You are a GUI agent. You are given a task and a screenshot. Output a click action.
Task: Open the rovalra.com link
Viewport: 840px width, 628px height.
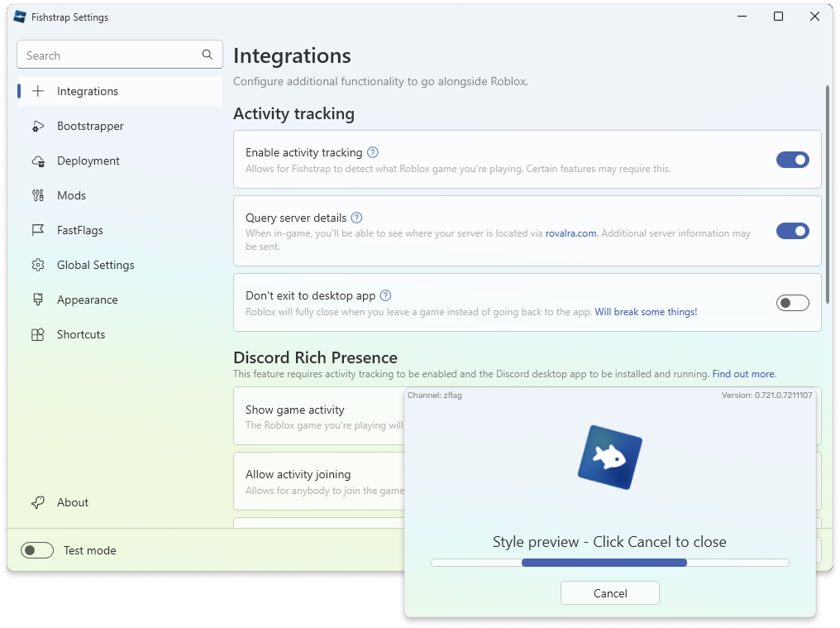pyautogui.click(x=570, y=233)
